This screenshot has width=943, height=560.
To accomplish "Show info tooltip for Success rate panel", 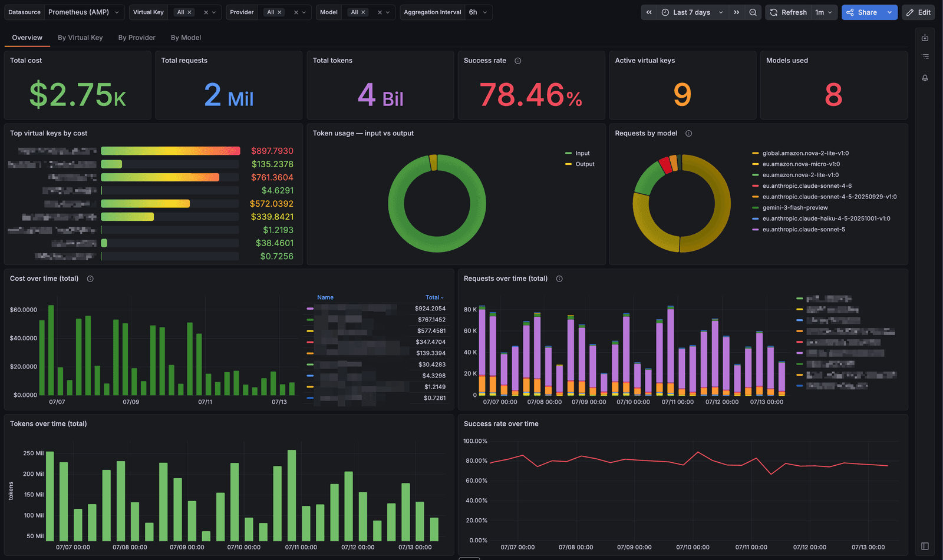I will point(517,61).
